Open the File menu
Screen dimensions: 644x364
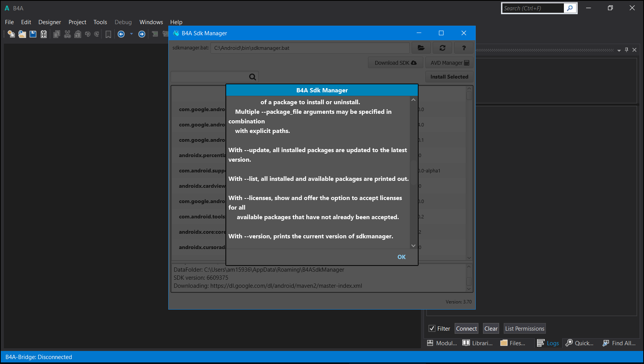[x=9, y=22]
